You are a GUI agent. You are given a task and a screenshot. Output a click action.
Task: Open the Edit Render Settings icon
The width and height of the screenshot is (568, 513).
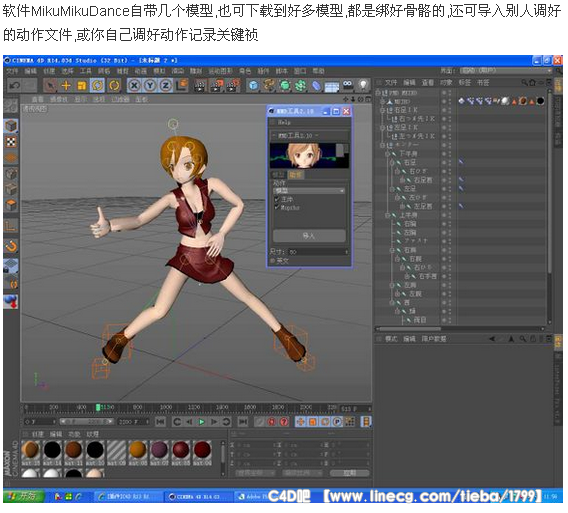(x=233, y=86)
